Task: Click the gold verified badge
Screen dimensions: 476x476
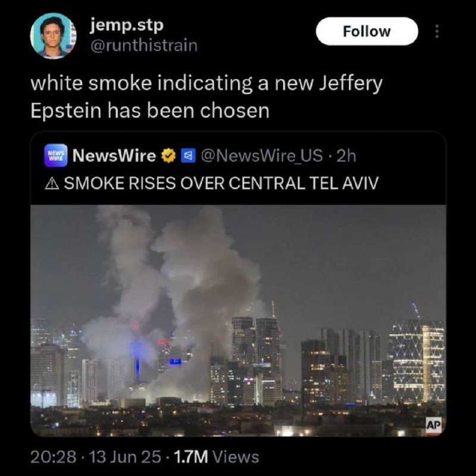Action: click(x=168, y=156)
